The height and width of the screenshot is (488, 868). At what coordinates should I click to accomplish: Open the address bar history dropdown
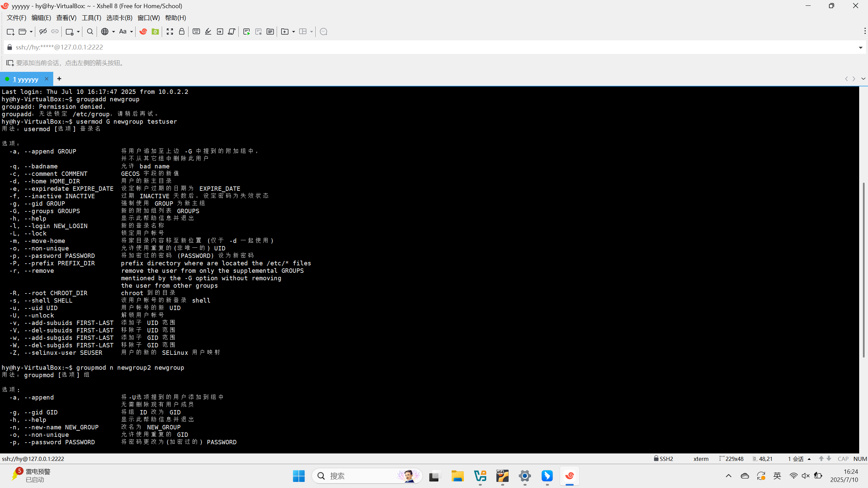[861, 47]
